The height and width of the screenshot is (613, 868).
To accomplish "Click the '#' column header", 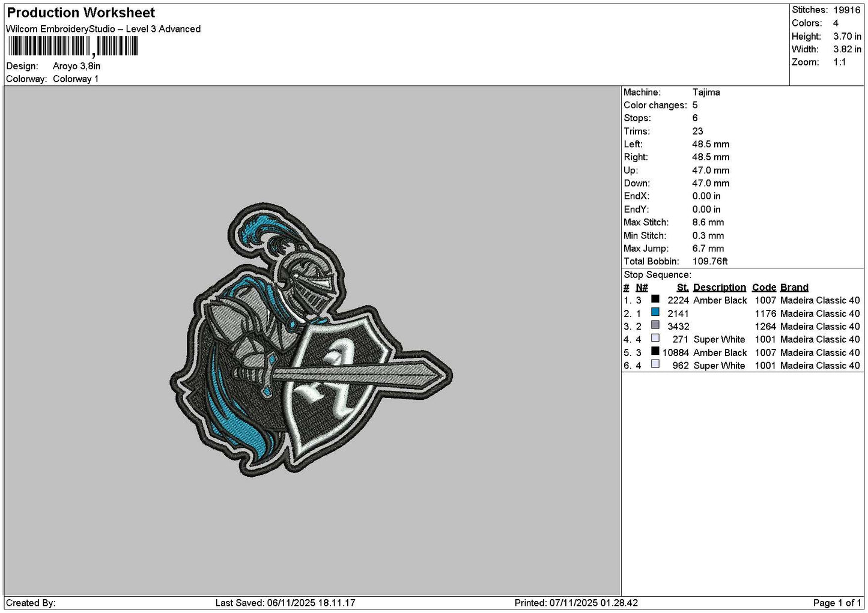I will pos(627,288).
